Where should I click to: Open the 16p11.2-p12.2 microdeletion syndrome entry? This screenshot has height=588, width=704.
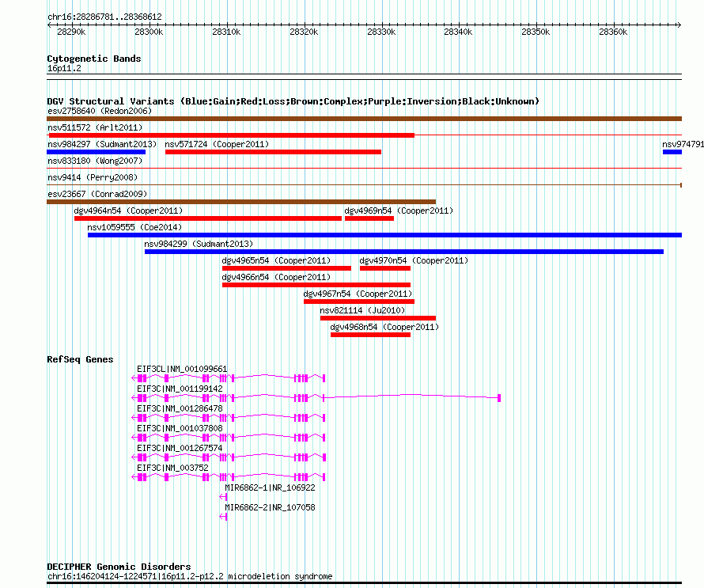190,576
